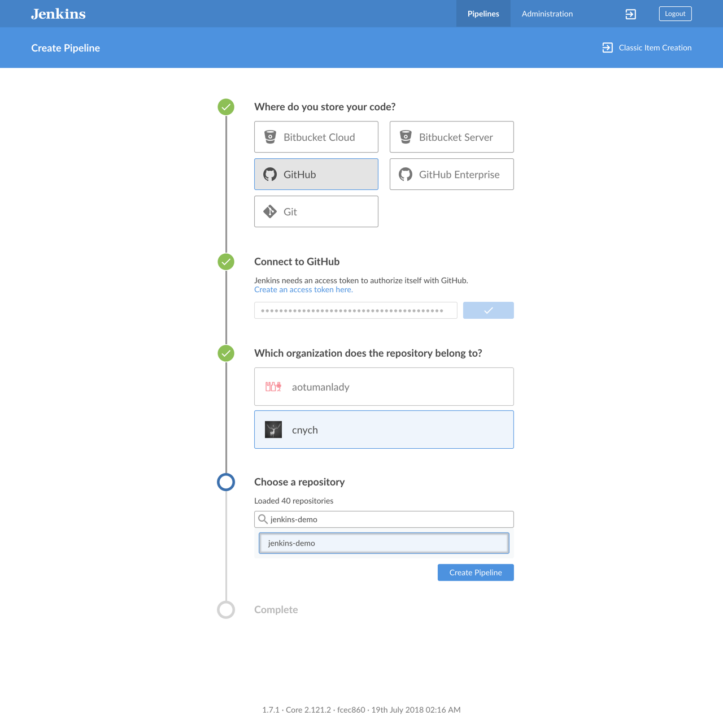Click the GitHub Enterprise octocat icon
Viewport: 723px width, 728px height.
pos(406,174)
